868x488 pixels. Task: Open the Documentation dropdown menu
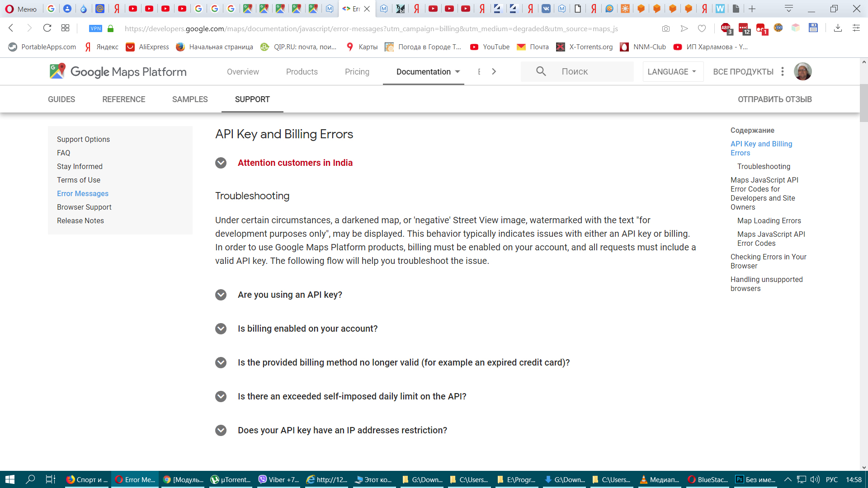(428, 72)
